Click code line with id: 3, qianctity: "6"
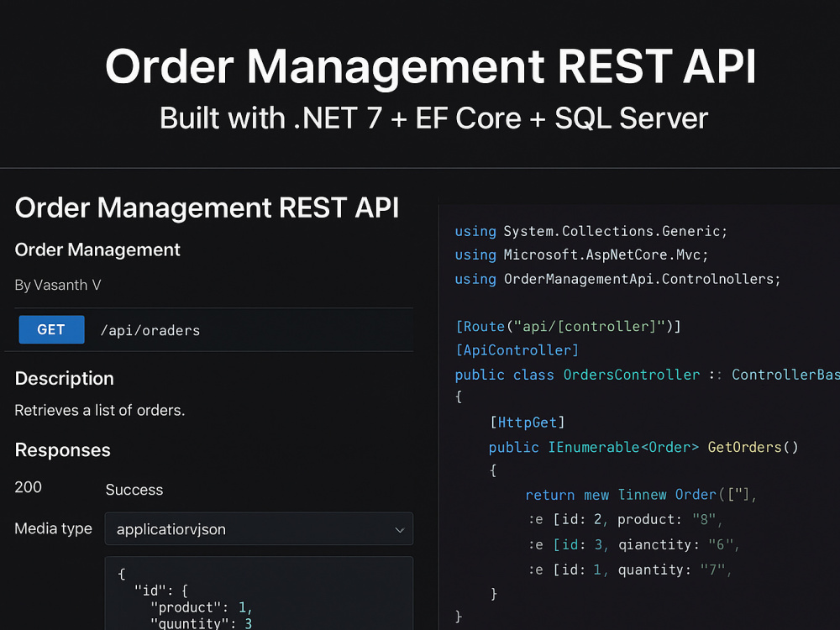840x630 pixels. coord(633,545)
